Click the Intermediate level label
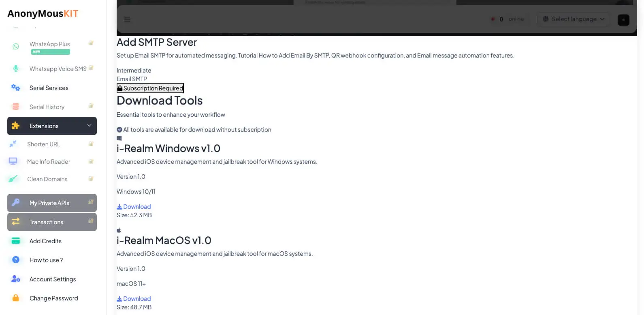Viewport: 644px width, 315px height. [x=134, y=71]
